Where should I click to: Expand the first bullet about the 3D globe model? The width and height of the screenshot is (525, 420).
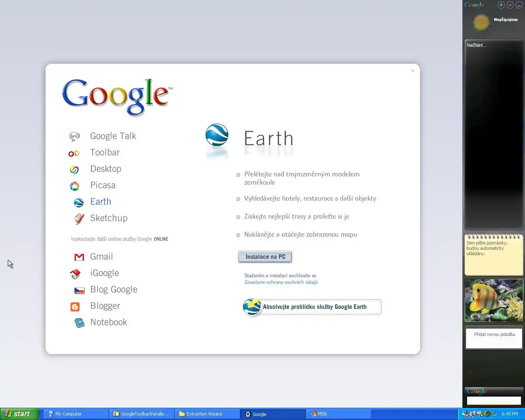[x=238, y=175]
